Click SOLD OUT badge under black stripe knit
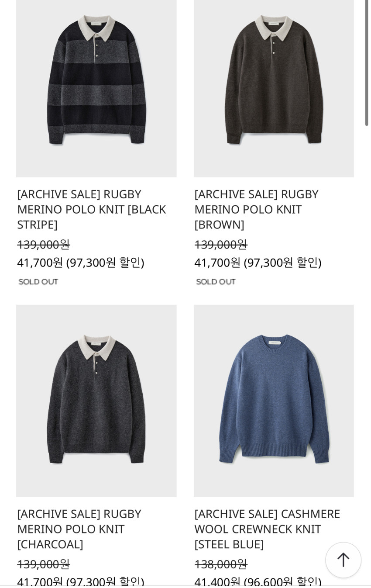The height and width of the screenshot is (588, 371). coord(38,282)
